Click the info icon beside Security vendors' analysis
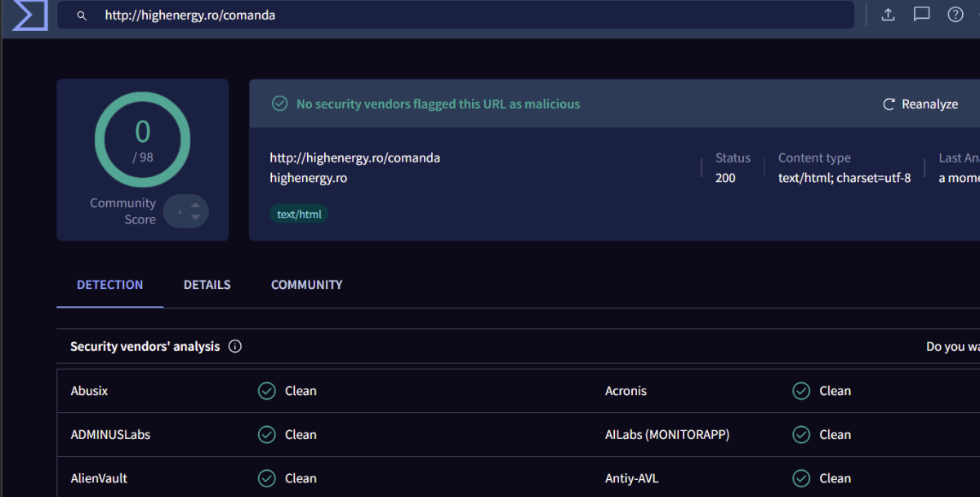Image resolution: width=980 pixels, height=497 pixels. pos(235,346)
